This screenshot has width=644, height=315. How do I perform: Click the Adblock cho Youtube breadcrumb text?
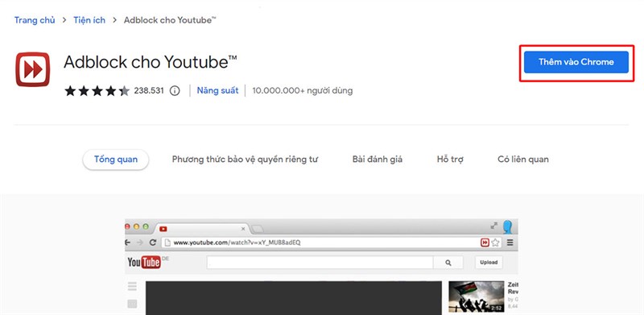pos(170,20)
